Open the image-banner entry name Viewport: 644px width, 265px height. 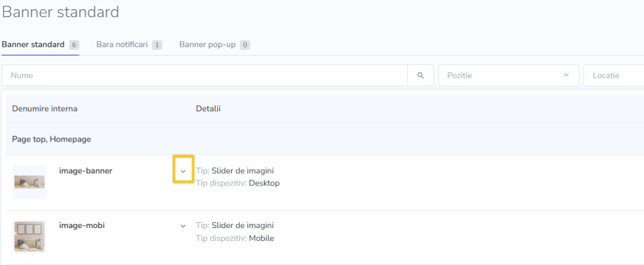pyautogui.click(x=86, y=171)
